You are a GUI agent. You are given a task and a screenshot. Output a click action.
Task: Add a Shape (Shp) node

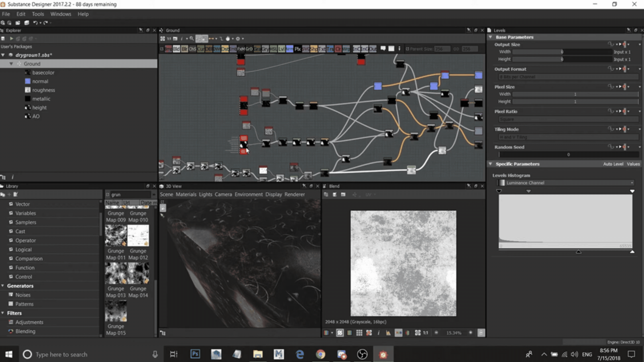314,49
